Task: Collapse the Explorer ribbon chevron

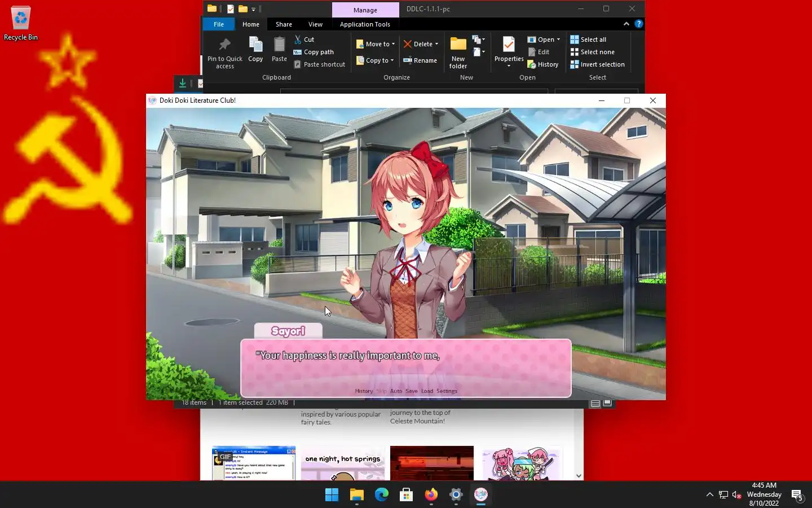Action: coord(626,24)
